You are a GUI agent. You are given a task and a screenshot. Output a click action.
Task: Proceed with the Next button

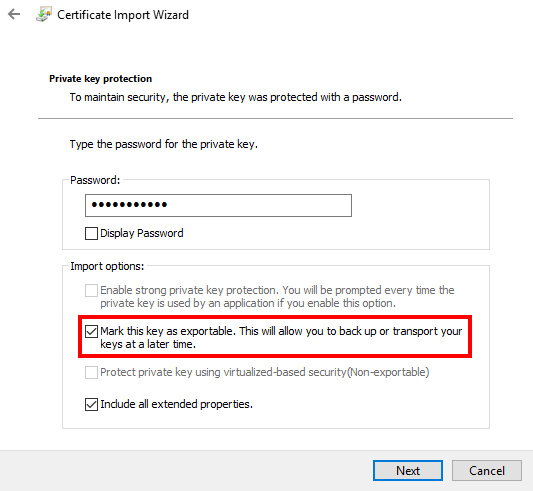coord(408,471)
